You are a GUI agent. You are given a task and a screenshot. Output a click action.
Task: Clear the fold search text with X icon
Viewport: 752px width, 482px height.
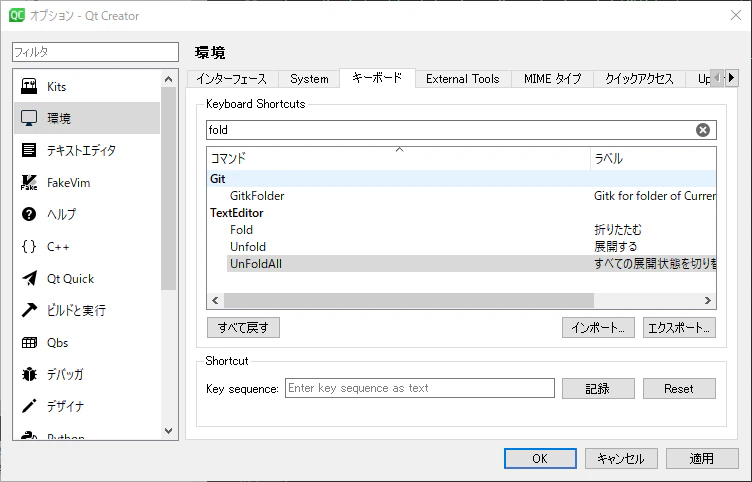click(x=703, y=130)
